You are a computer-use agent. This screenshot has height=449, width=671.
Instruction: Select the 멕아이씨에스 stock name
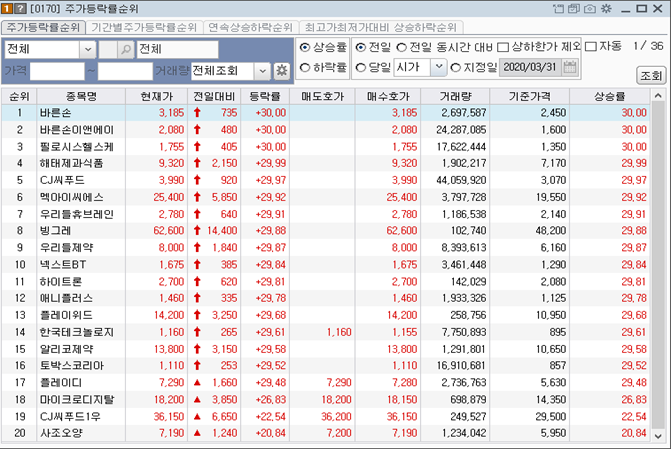coord(71,197)
